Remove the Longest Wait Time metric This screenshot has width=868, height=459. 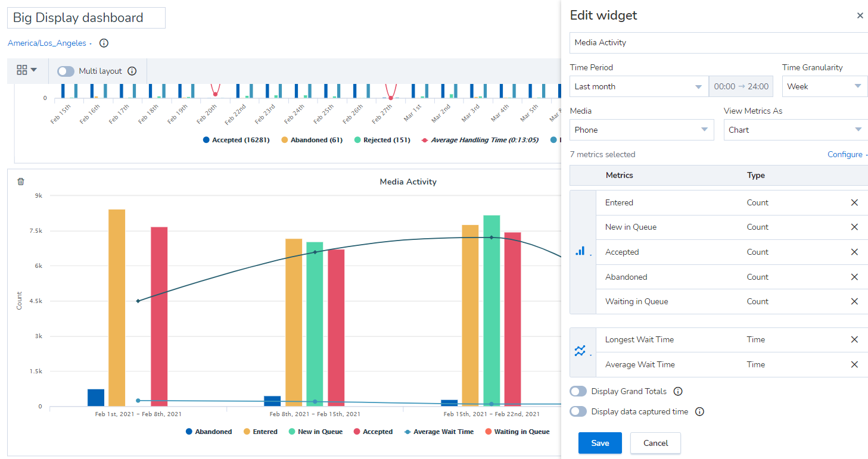point(854,339)
